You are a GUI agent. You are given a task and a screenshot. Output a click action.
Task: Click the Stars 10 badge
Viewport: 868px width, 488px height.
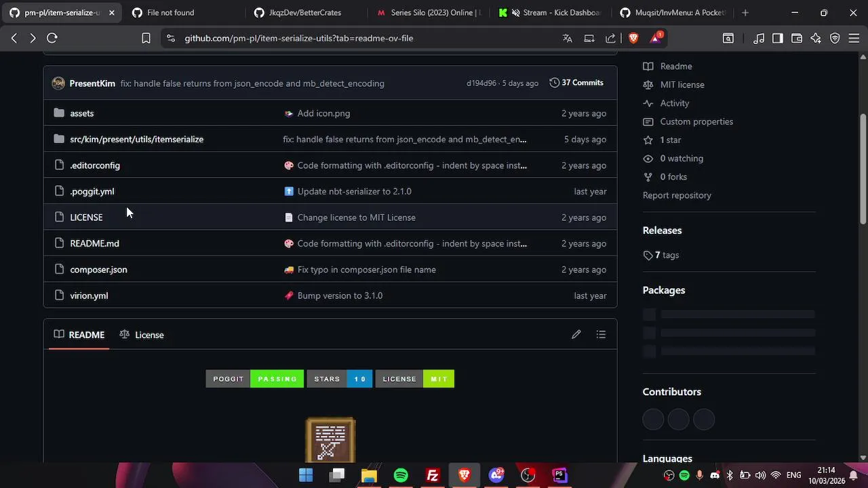click(x=340, y=379)
